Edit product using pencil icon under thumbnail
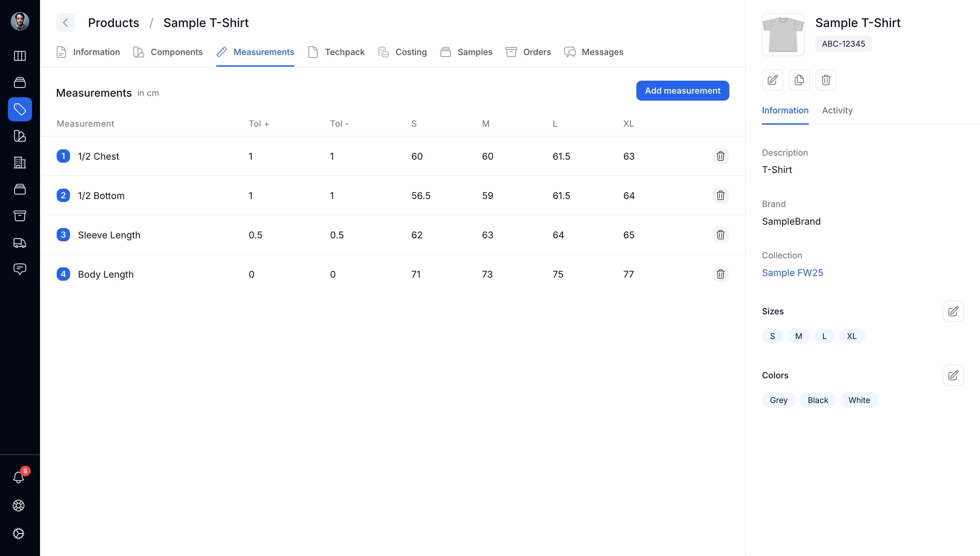This screenshot has height=556, width=980. (772, 80)
